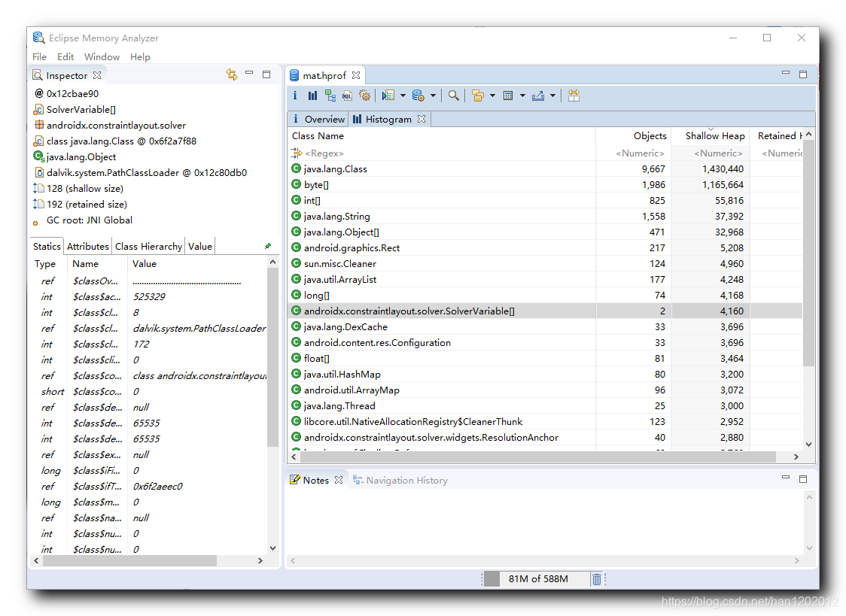This screenshot has height=616, width=846.
Task: Open the Export dropdown arrow
Action: coord(552,96)
